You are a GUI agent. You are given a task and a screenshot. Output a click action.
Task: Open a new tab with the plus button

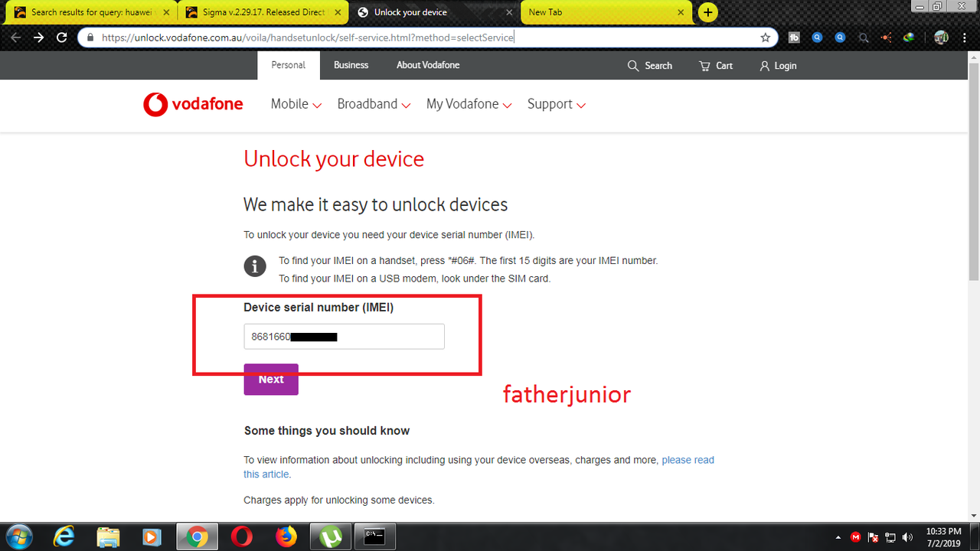(708, 12)
